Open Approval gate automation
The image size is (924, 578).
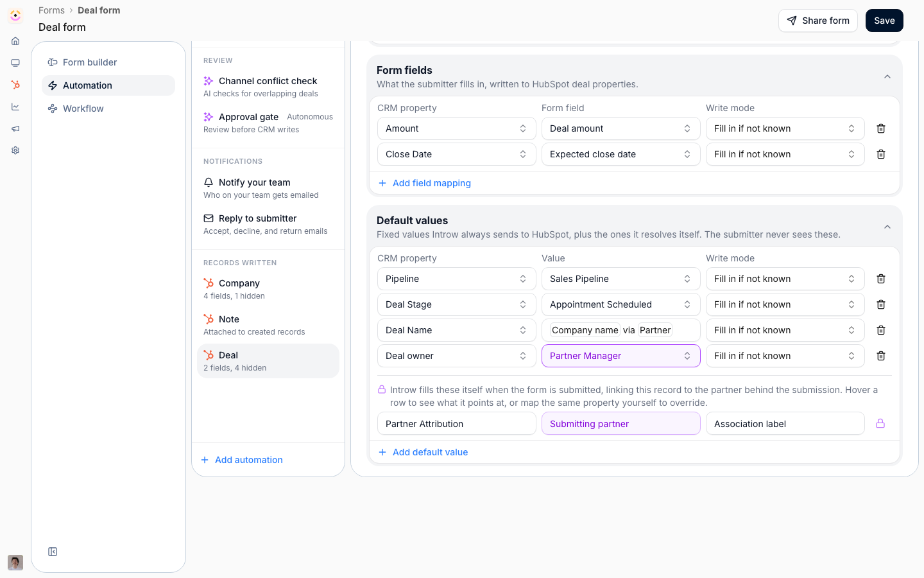[x=268, y=123]
